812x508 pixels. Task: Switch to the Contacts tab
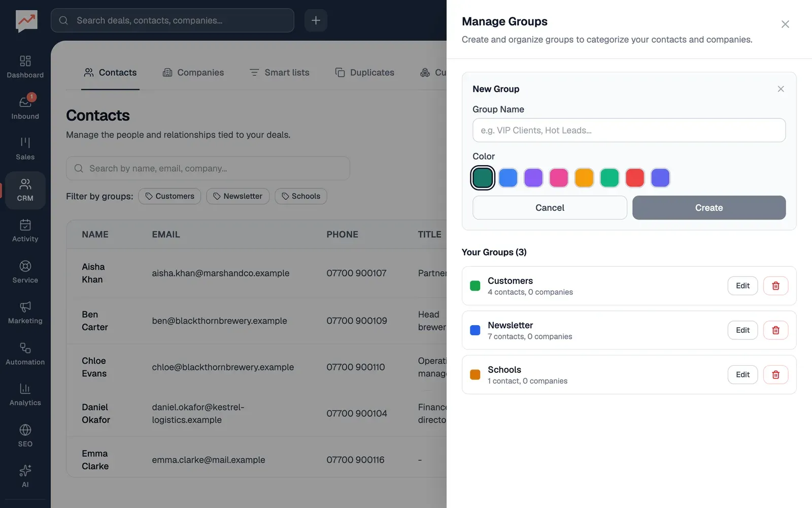110,73
